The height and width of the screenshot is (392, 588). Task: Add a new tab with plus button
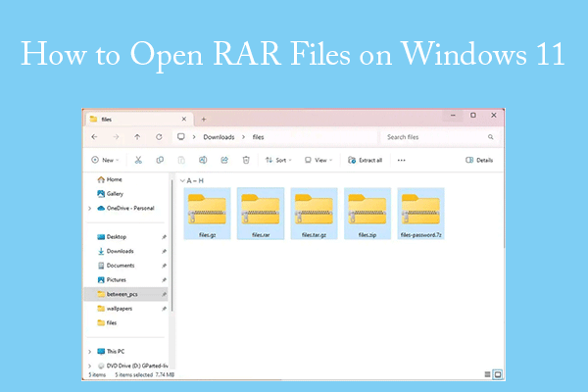[204, 120]
